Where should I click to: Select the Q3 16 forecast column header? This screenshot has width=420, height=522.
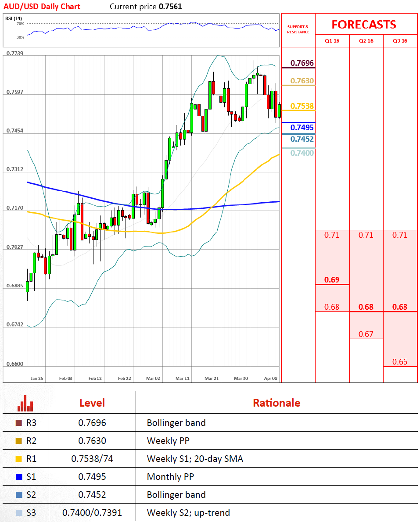(400, 41)
